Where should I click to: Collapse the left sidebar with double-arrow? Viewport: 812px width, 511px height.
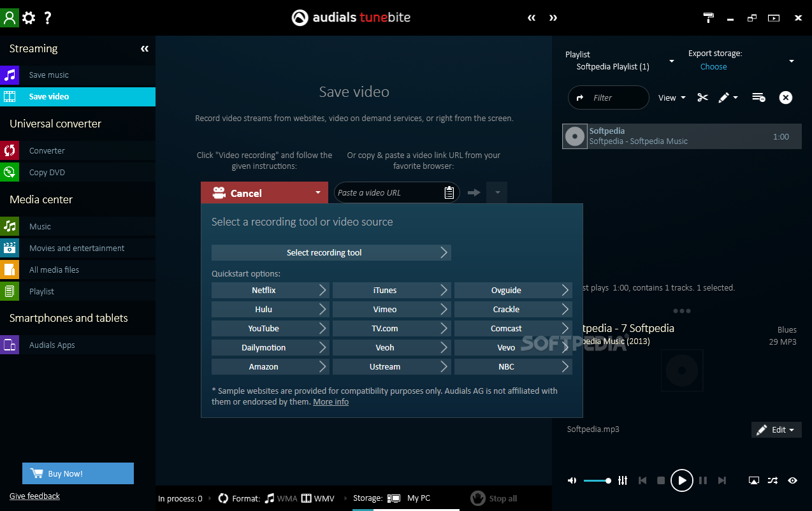point(145,49)
